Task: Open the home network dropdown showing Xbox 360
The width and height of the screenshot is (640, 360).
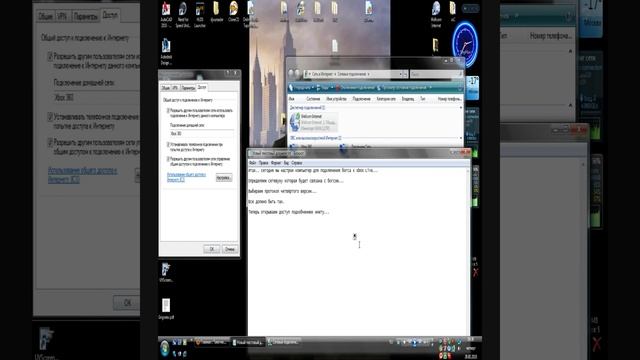Action: (202, 133)
